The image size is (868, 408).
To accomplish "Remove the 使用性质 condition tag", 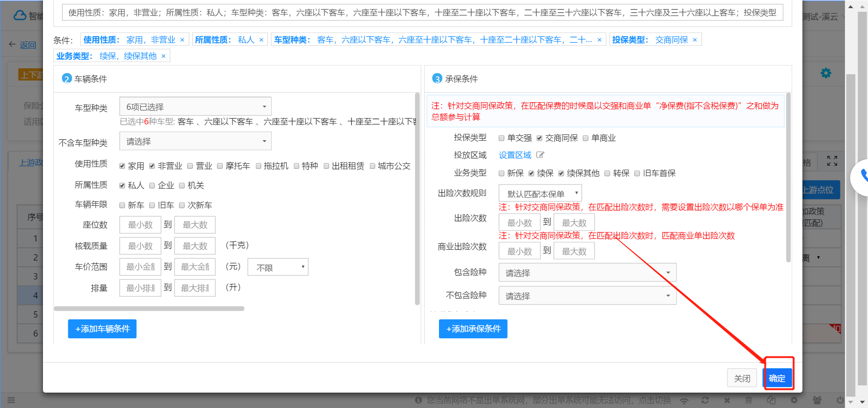I will point(182,40).
